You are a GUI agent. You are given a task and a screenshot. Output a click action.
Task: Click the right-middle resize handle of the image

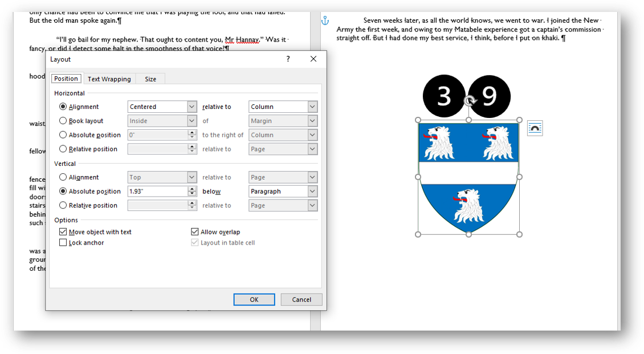tap(519, 177)
